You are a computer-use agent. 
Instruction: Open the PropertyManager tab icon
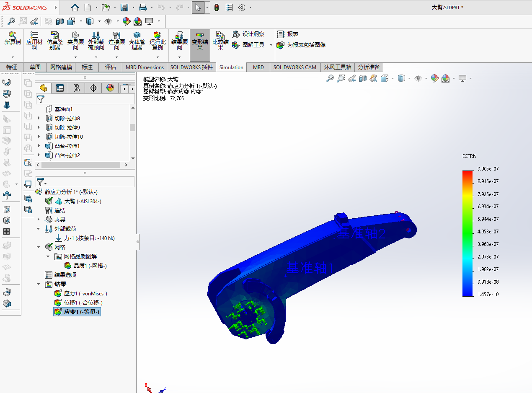tap(60, 88)
